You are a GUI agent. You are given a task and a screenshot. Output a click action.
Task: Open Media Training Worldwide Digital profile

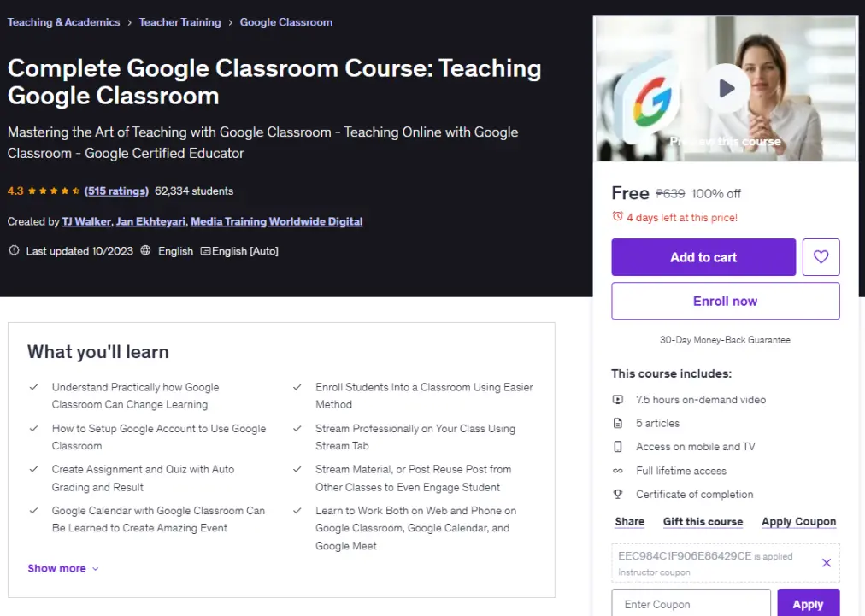click(x=276, y=221)
